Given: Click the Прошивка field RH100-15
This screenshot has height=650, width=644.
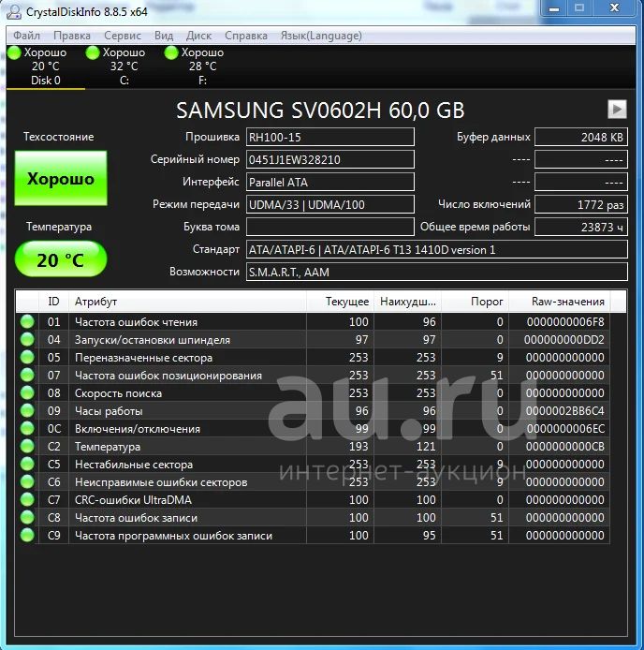Looking at the screenshot, I should (x=330, y=138).
